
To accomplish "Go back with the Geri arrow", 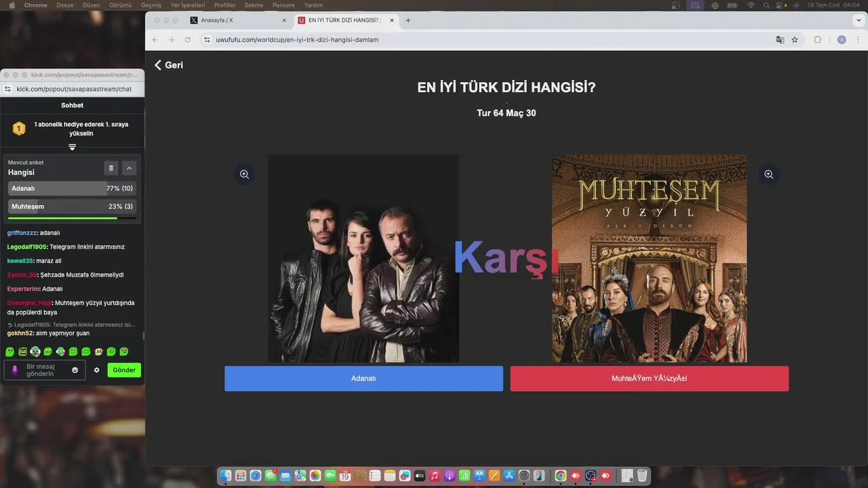I will 168,65.
